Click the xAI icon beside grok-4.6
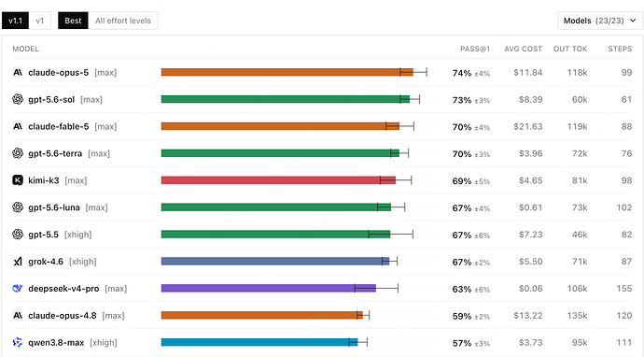Viewport: 644px width, 357px height. tap(18, 261)
